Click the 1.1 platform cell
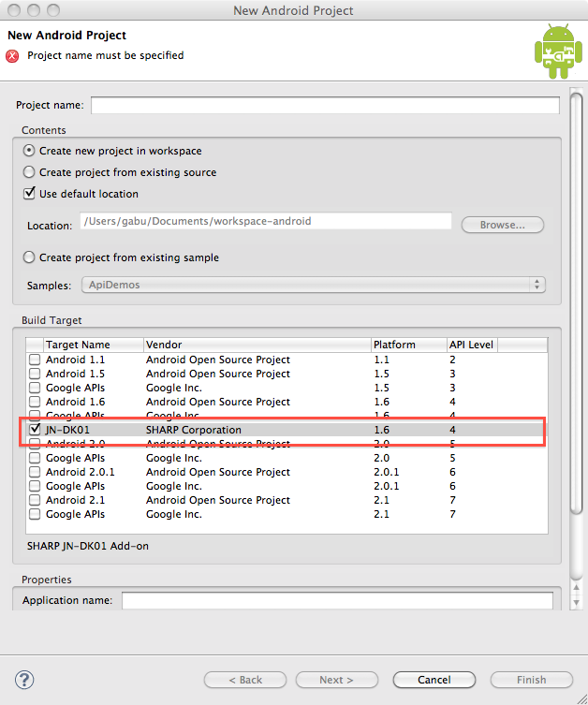Viewport: 588px width, 705px height. tap(381, 360)
